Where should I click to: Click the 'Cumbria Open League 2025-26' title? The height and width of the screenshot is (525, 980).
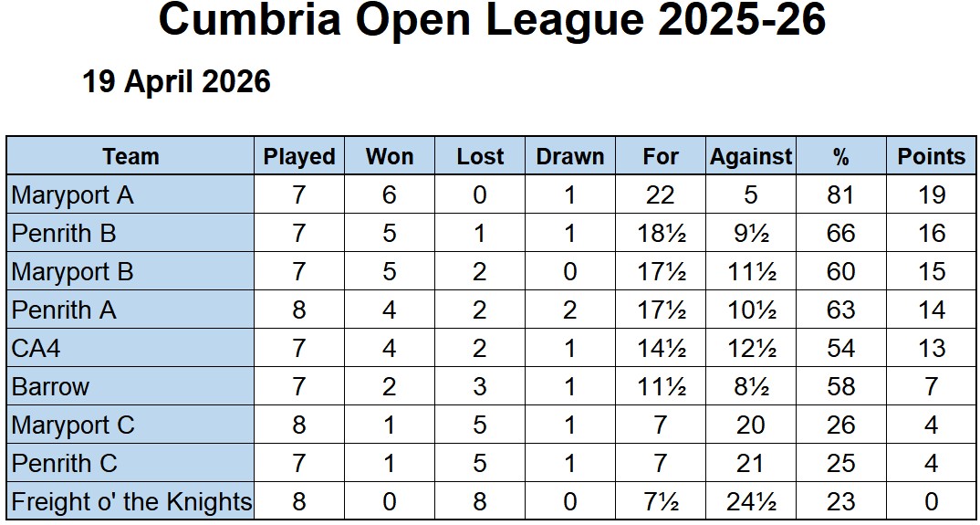[x=492, y=22]
